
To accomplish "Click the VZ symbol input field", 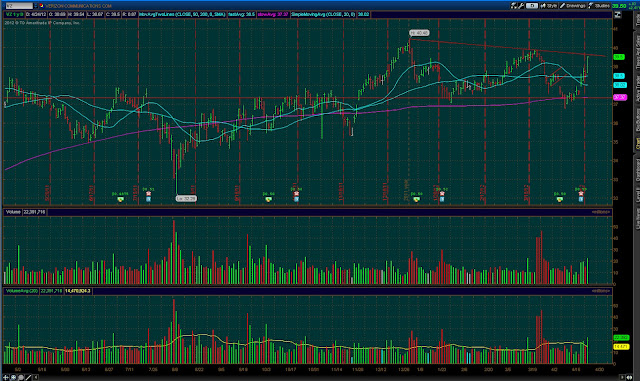I will click(18, 6).
